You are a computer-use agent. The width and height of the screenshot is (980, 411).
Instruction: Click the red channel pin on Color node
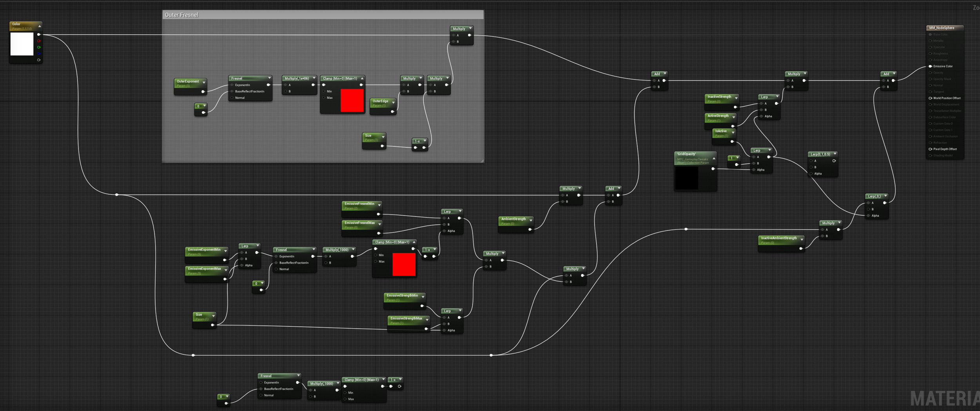pyautogui.click(x=38, y=41)
